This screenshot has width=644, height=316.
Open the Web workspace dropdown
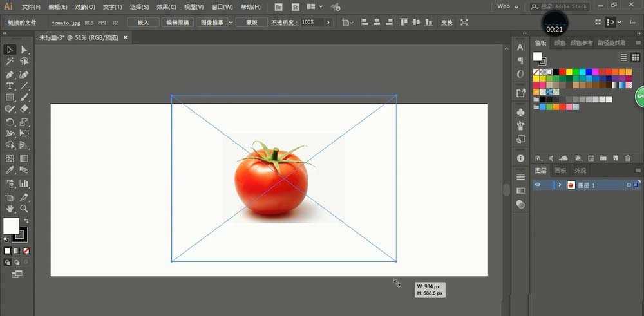coord(507,6)
